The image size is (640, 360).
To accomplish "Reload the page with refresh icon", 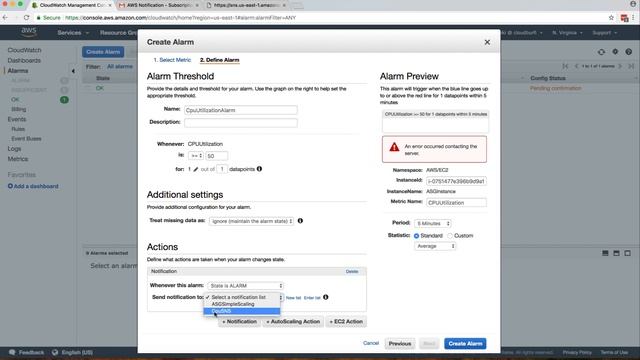I will [27, 18].
